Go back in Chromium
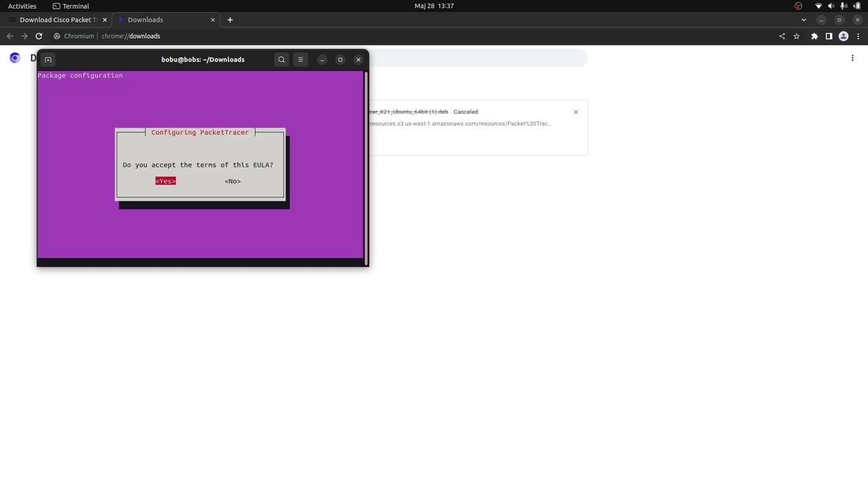This screenshot has height=488, width=868. (10, 36)
